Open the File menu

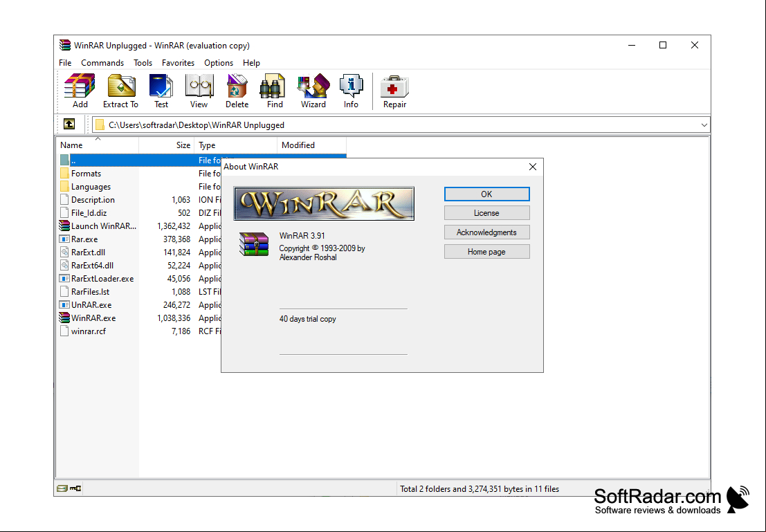65,62
